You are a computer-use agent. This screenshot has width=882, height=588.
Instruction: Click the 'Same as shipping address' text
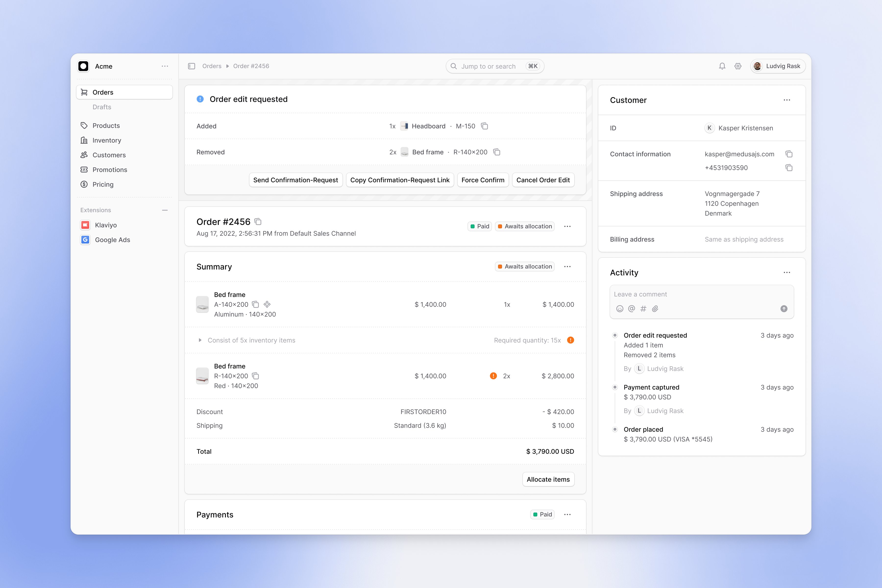(x=744, y=240)
